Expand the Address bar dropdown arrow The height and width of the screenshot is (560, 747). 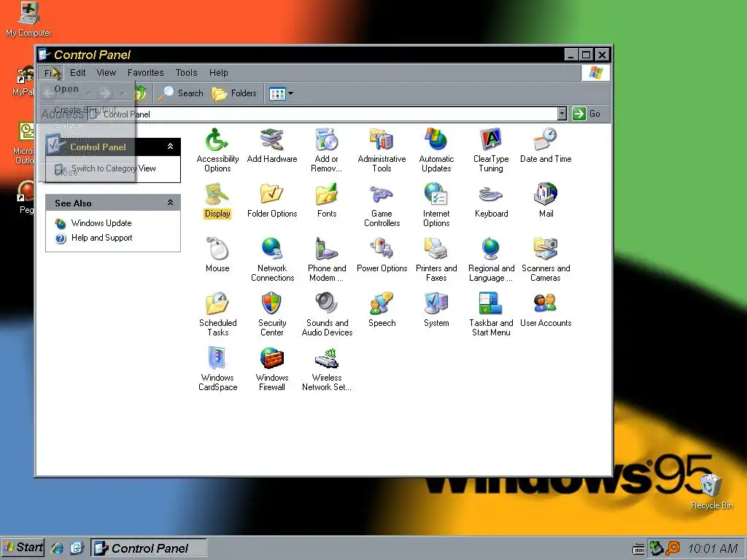(562, 114)
